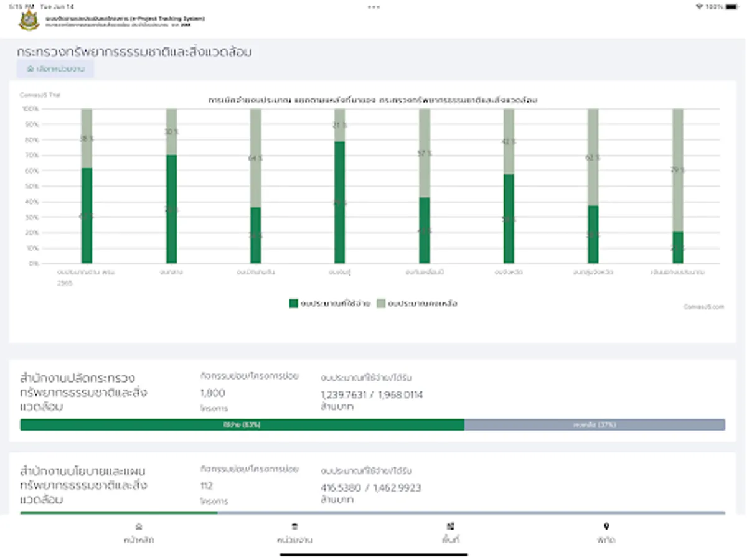Click the dark green segment of the first bar
This screenshot has height=560, width=747.
(87, 215)
